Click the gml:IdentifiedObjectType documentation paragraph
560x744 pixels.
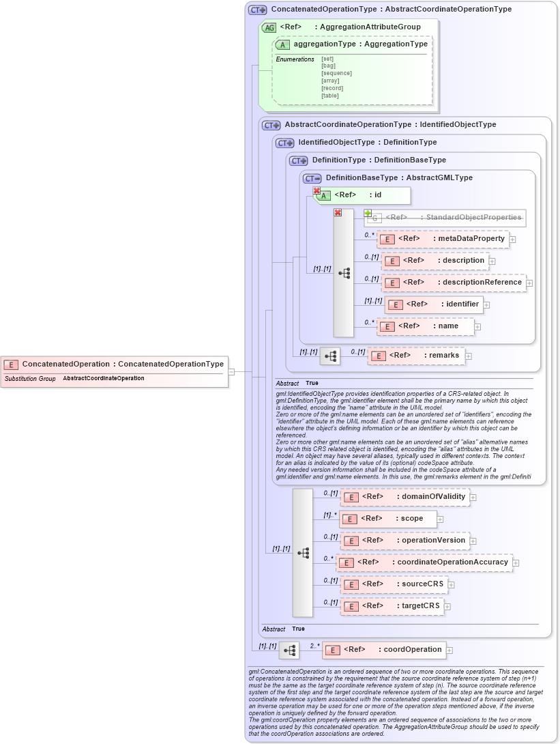tap(404, 435)
